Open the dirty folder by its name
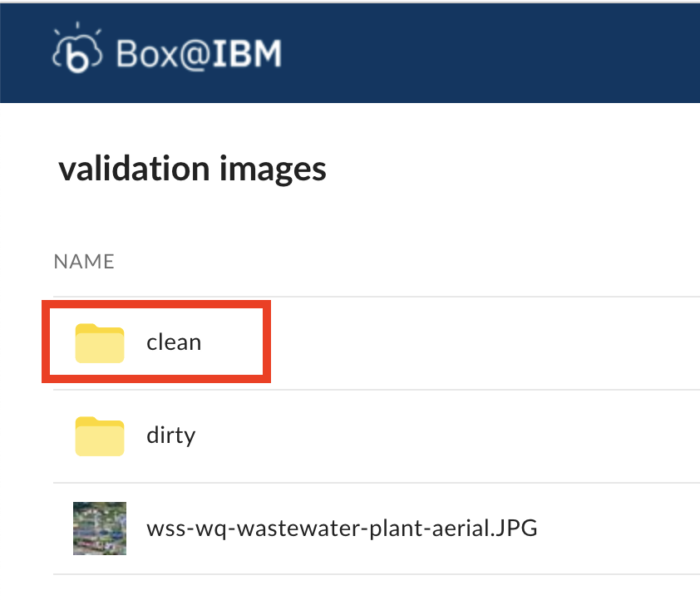The width and height of the screenshot is (700, 600). point(171,435)
